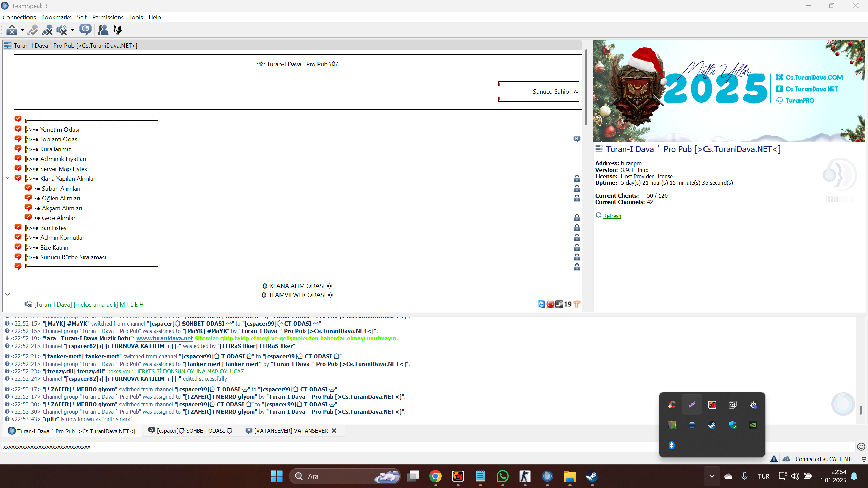Open the Self menu
The height and width of the screenshot is (488, 868).
(x=82, y=17)
